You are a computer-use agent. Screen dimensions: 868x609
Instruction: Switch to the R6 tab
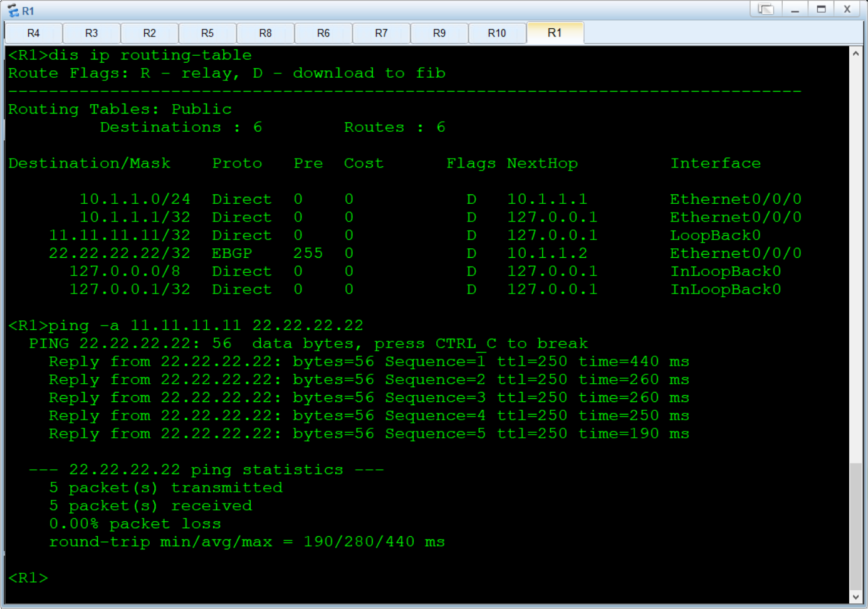[323, 33]
